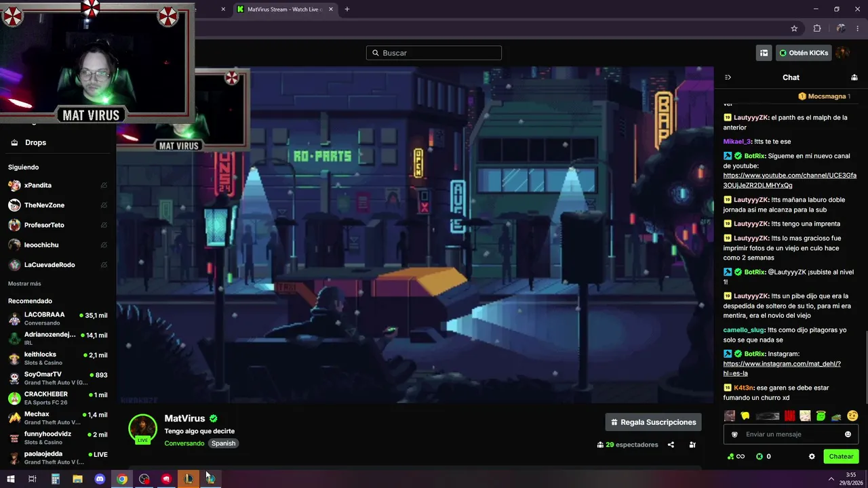
Task: Open recommended channel LACOBRAAA
Action: [x=58, y=319]
